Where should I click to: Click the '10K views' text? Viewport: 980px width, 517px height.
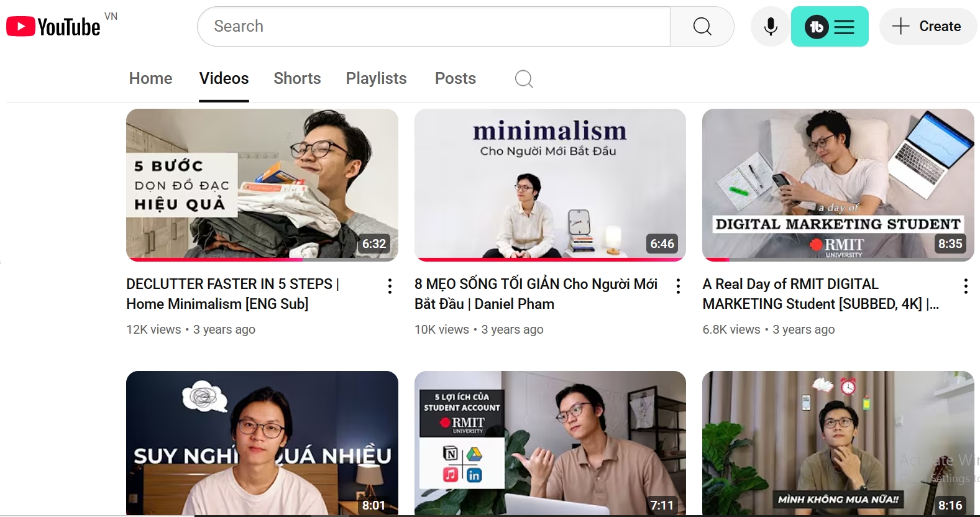pos(442,329)
